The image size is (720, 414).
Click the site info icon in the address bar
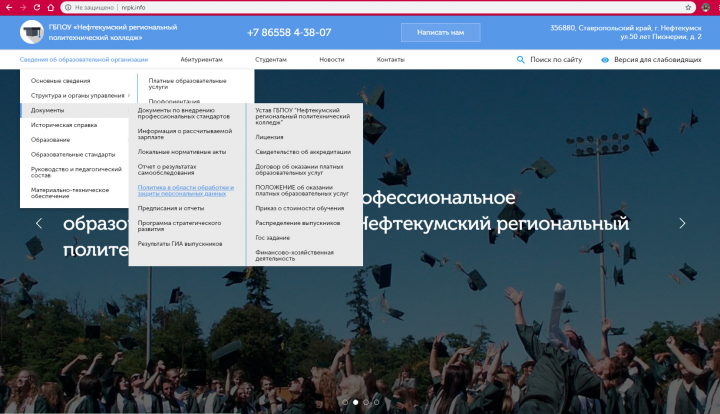(68, 7)
